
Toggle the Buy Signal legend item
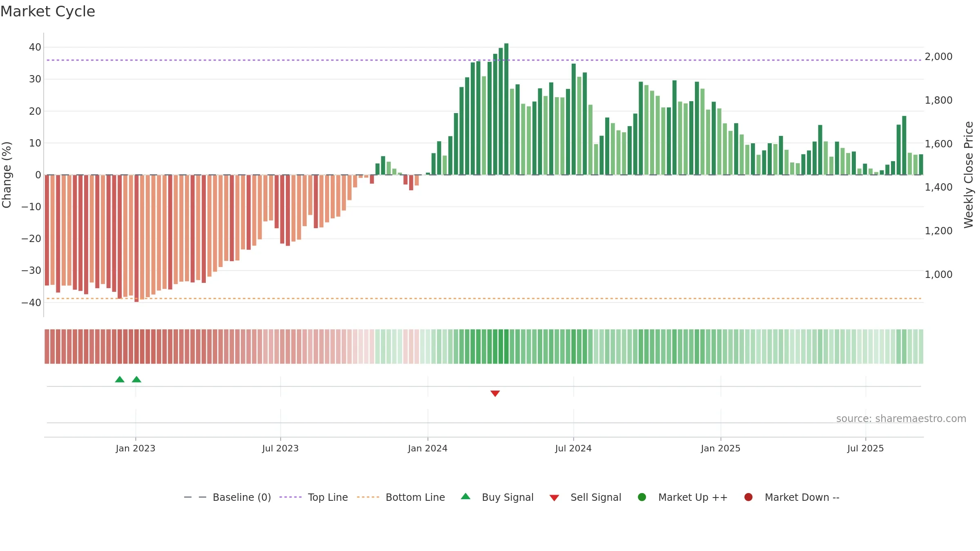point(497,497)
